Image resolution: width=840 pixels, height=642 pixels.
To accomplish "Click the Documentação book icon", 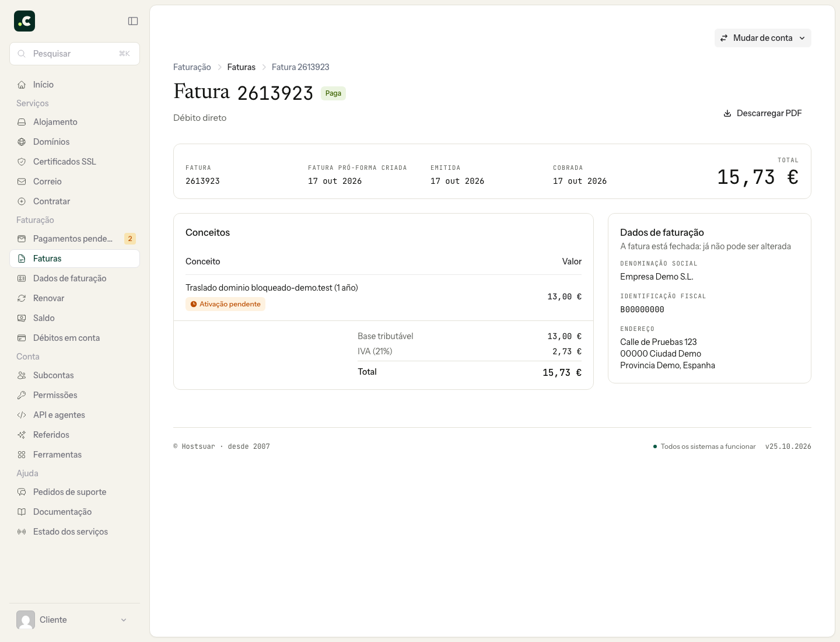I will tap(22, 512).
